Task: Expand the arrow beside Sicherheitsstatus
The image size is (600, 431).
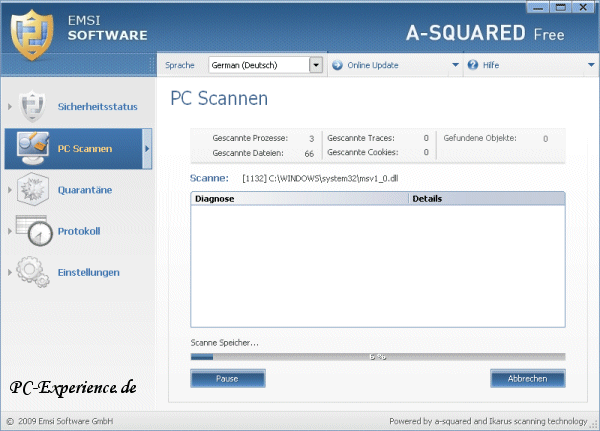Action: [x=11, y=106]
